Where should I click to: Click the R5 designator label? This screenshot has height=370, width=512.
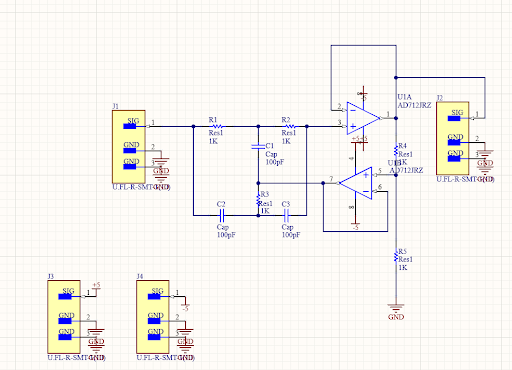(403, 251)
